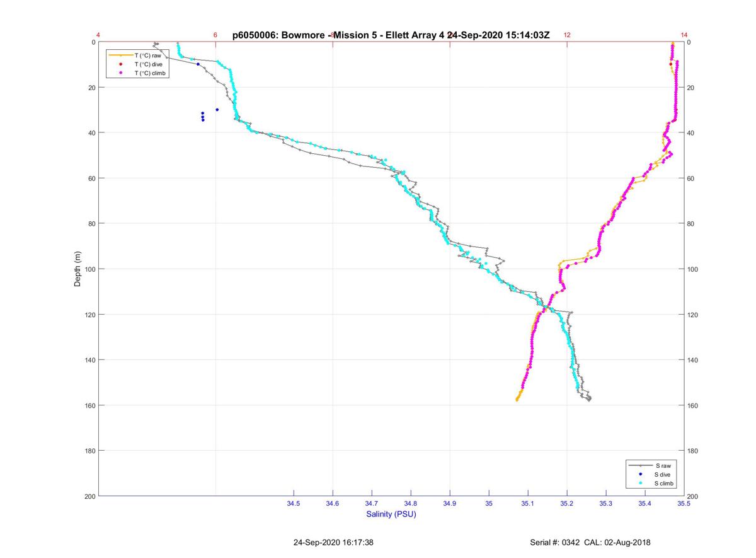756x558 pixels.
Task: Click depth tick 100 on right axis
Action: click(x=692, y=269)
